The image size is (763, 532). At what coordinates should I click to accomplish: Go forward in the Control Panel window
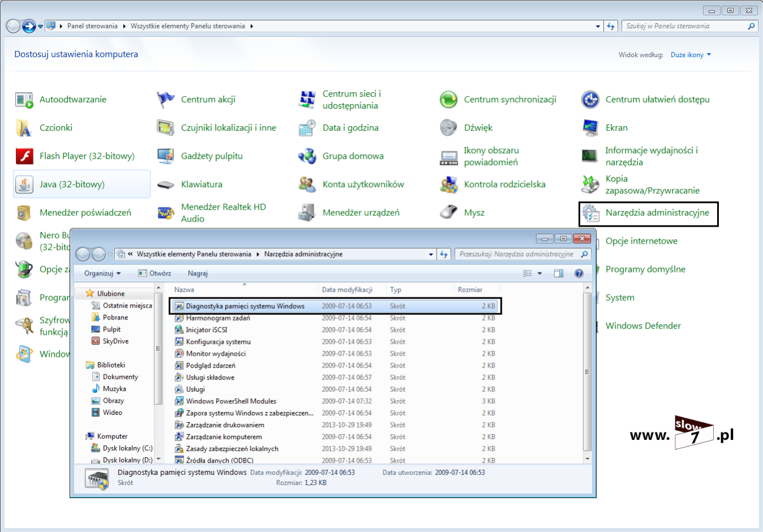pos(29,26)
